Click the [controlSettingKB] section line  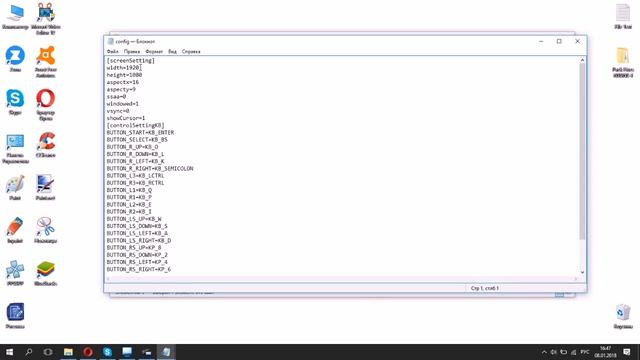[x=136, y=125]
